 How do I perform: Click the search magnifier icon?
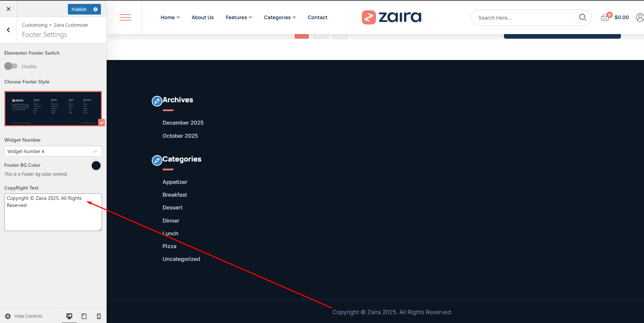tap(583, 17)
